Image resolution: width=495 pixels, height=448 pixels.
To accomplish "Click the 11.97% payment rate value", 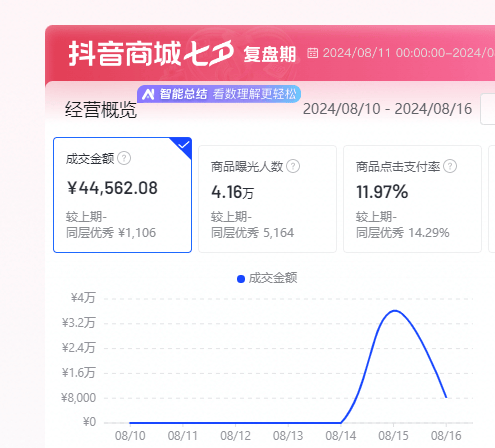I will coord(382,192).
